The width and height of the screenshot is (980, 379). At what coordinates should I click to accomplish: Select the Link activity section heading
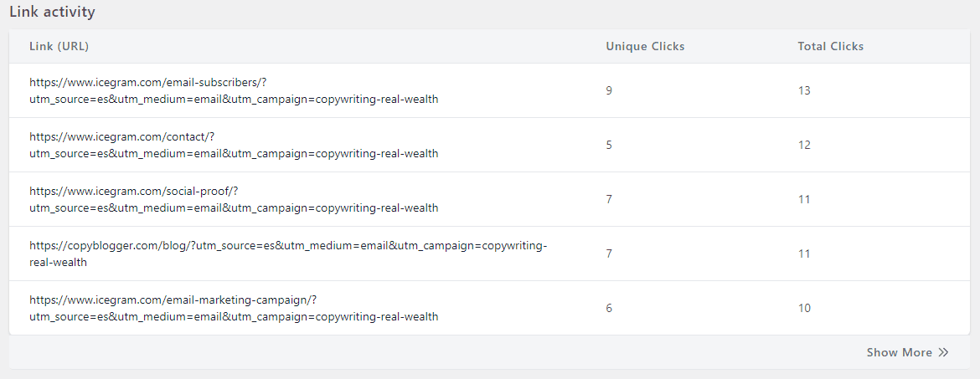[x=52, y=11]
